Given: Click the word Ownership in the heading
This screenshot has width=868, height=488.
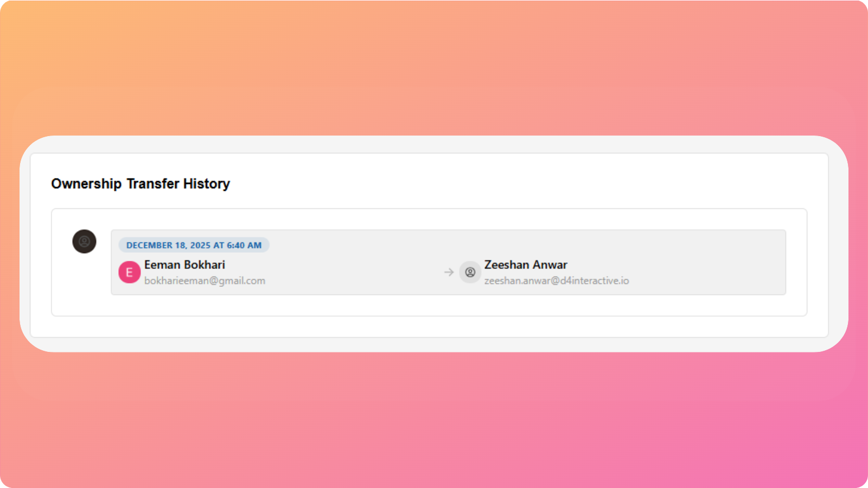Looking at the screenshot, I should point(86,184).
